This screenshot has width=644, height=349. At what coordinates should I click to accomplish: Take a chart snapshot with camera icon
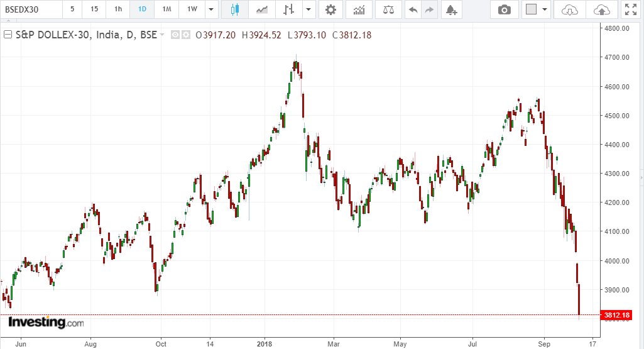(504, 9)
